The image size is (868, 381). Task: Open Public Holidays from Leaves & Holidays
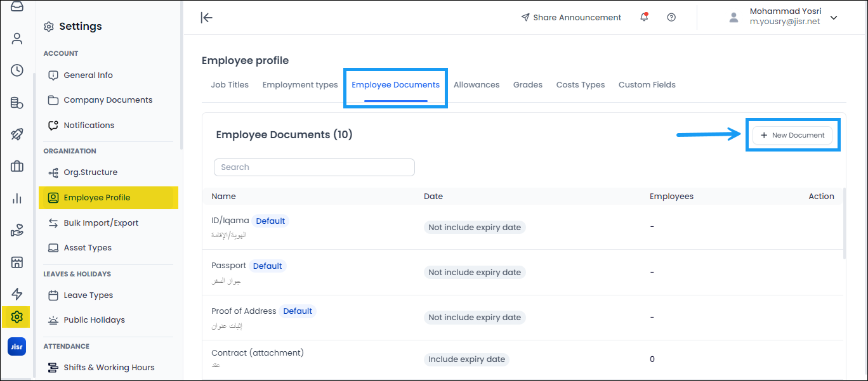point(93,320)
